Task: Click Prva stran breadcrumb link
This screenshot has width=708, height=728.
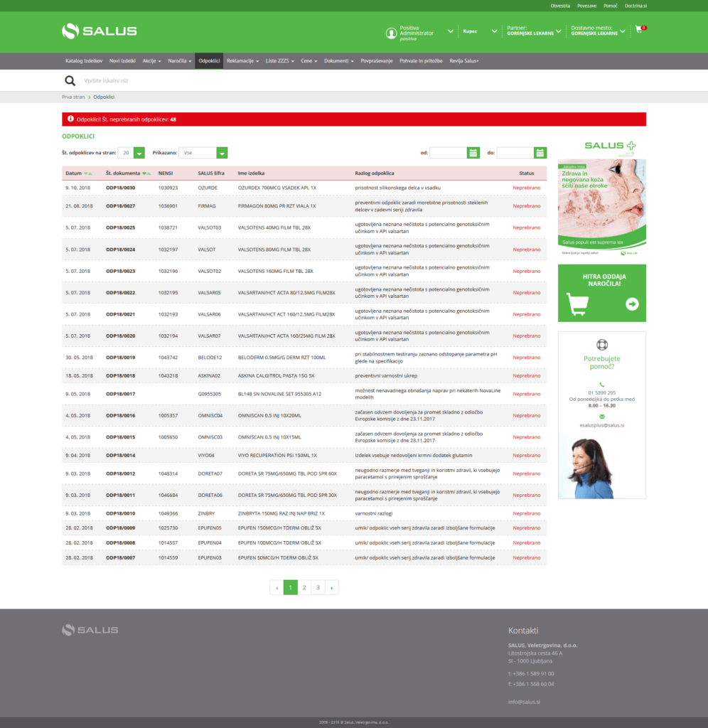Action: [73, 97]
